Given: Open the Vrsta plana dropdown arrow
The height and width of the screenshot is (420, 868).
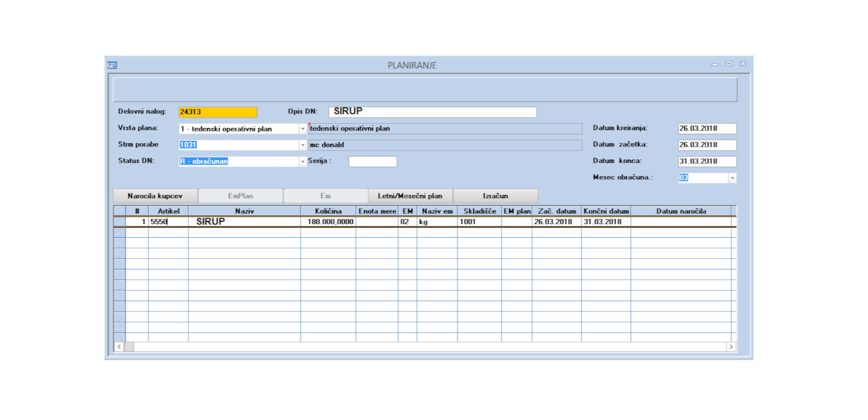Looking at the screenshot, I should coord(302,129).
